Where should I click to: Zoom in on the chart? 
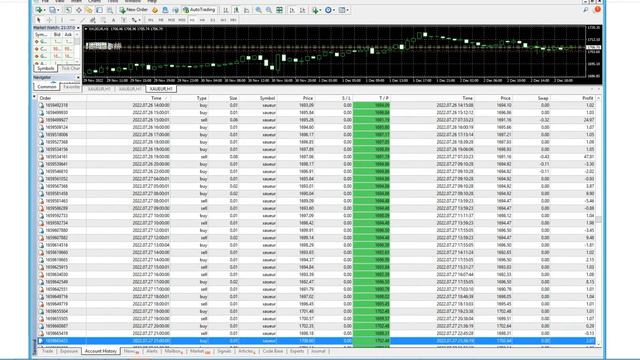(x=258, y=10)
